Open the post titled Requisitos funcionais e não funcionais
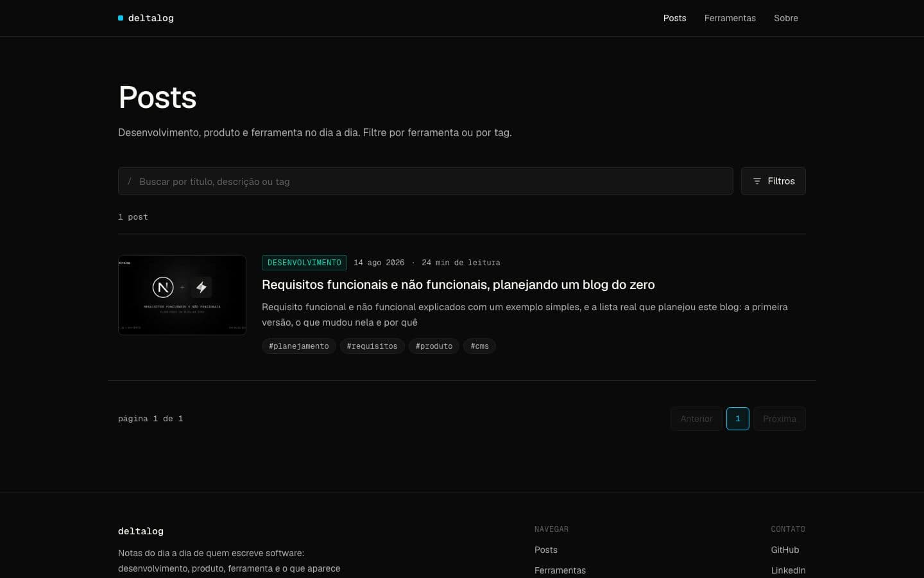The width and height of the screenshot is (924, 578). pyautogui.click(x=458, y=285)
